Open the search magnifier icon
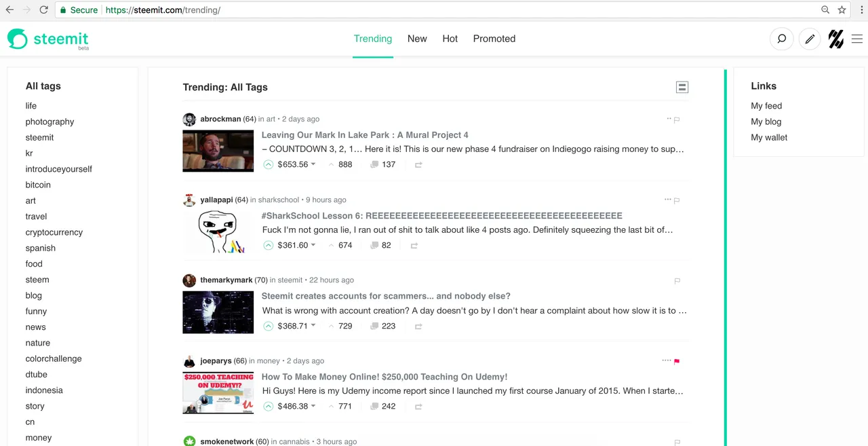 [x=781, y=39]
